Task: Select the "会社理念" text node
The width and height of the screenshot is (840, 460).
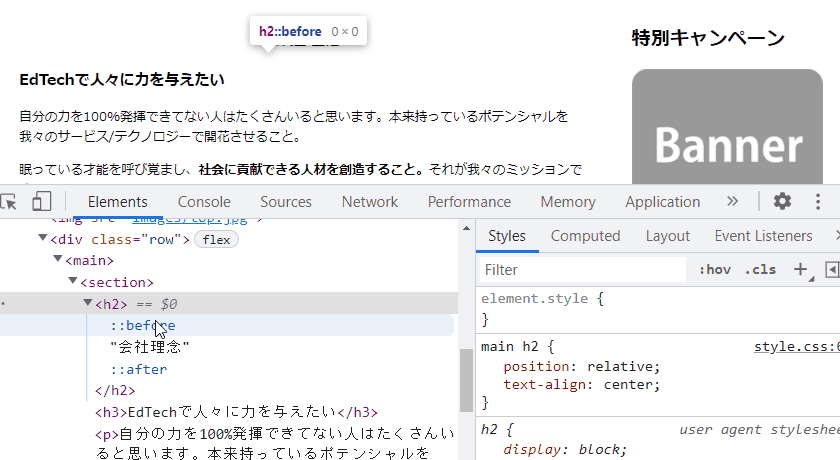Action: [x=150, y=347]
